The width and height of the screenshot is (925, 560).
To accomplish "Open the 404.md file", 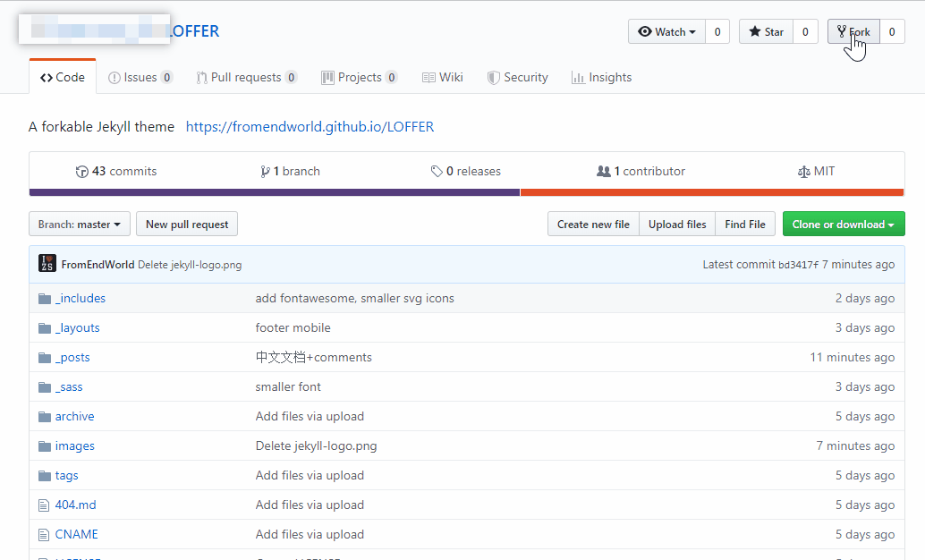I will click(75, 505).
